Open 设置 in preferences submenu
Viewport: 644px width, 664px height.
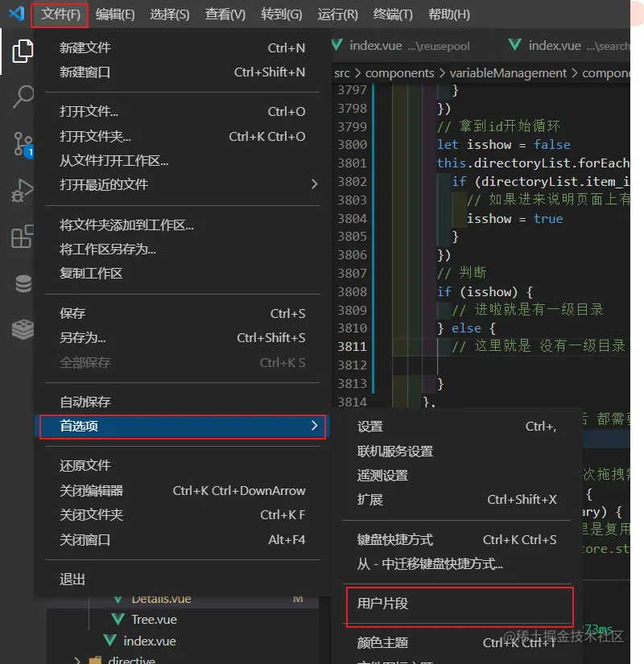pos(456,427)
